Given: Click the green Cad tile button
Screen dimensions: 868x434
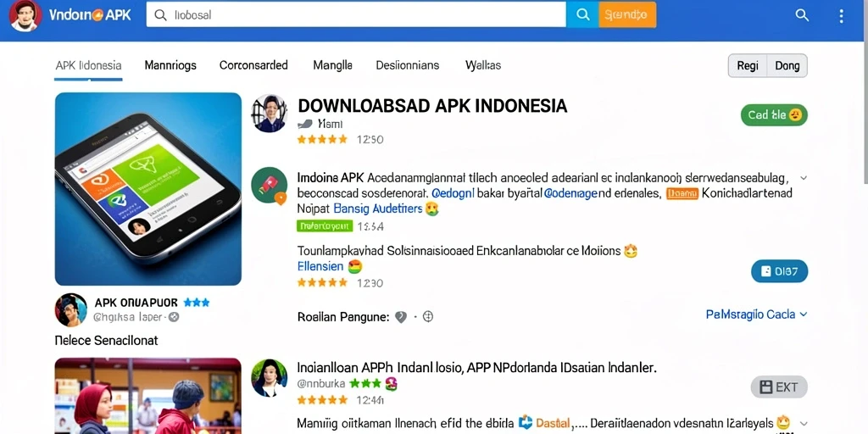Looking at the screenshot, I should point(774,115).
